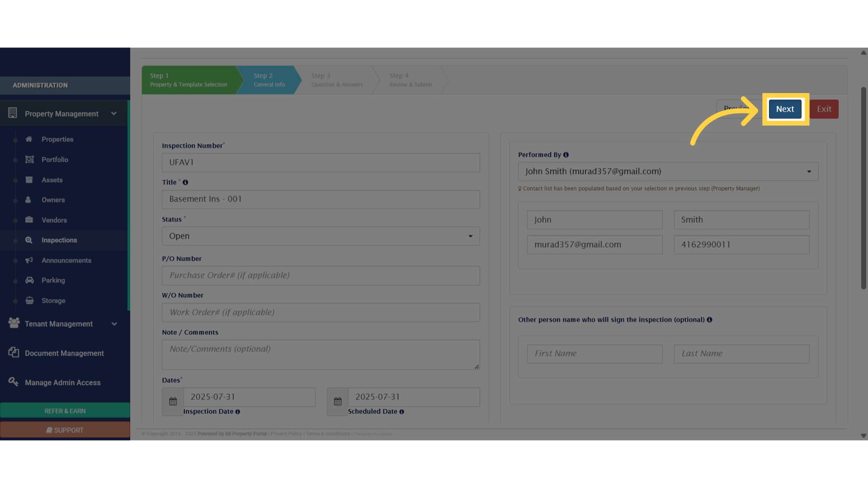Screen dimensions: 868x488
Task: Click the Parking car icon
Action: 29,280
